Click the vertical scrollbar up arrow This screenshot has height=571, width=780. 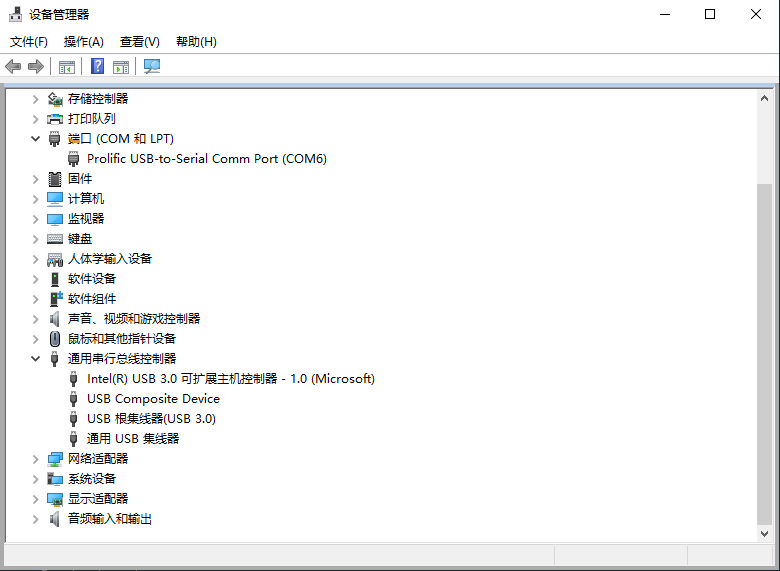(x=765, y=97)
